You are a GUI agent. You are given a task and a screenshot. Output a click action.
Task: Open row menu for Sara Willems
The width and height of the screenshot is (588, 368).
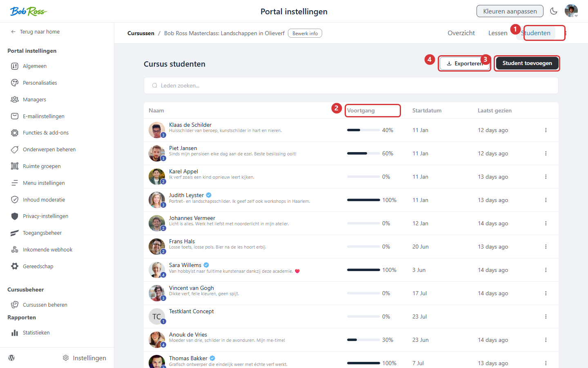[x=546, y=270]
